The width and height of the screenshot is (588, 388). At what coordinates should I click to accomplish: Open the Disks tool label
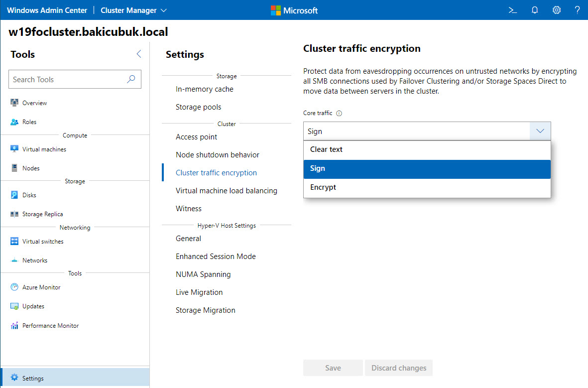pos(29,195)
